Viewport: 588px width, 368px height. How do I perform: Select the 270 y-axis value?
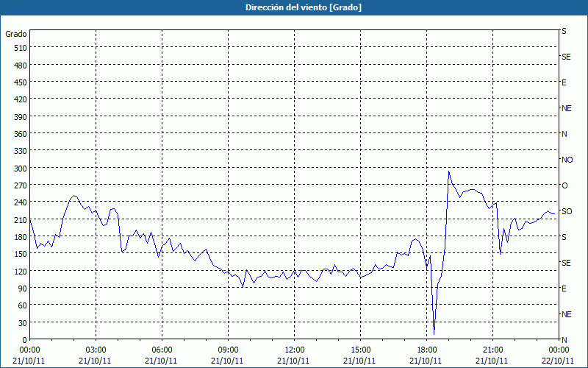coord(21,185)
